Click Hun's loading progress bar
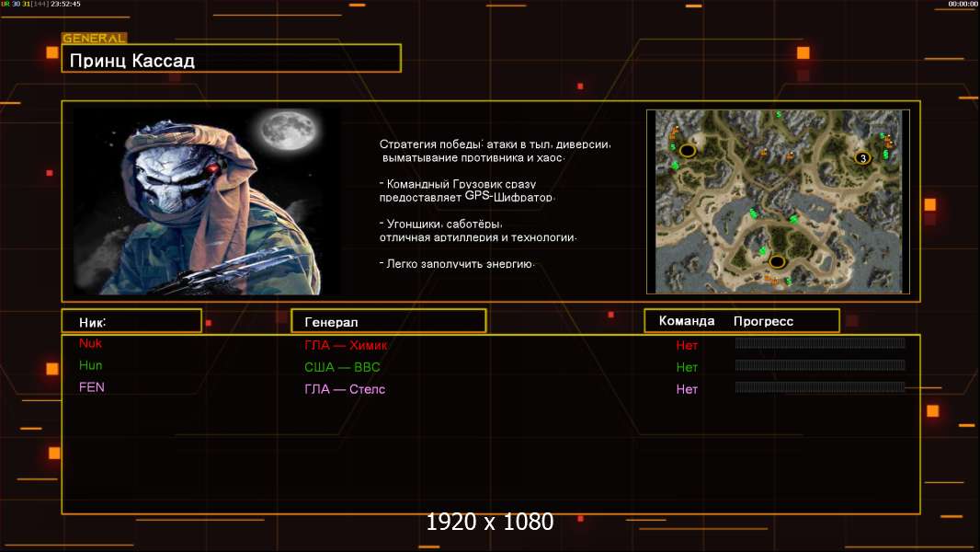The image size is (980, 552). pos(820,365)
